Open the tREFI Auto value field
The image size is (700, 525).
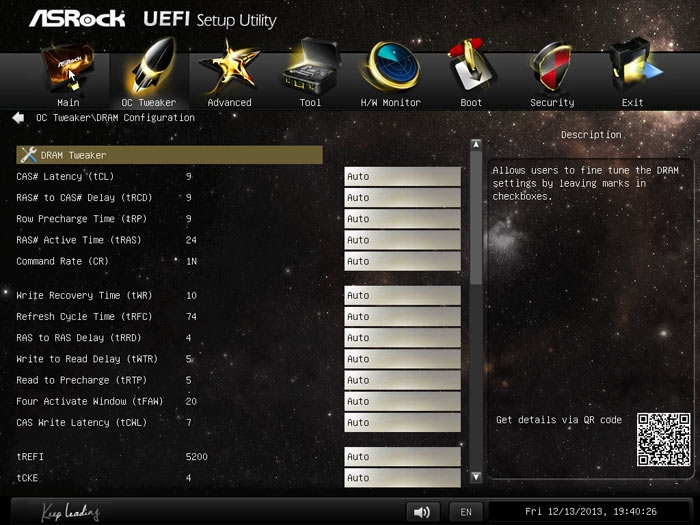pyautogui.click(x=402, y=457)
